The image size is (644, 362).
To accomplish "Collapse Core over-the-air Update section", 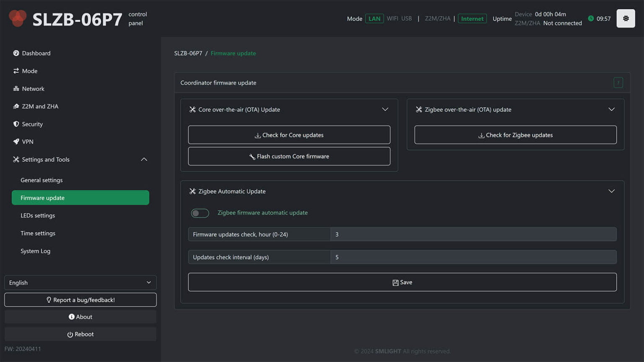I will [x=385, y=109].
